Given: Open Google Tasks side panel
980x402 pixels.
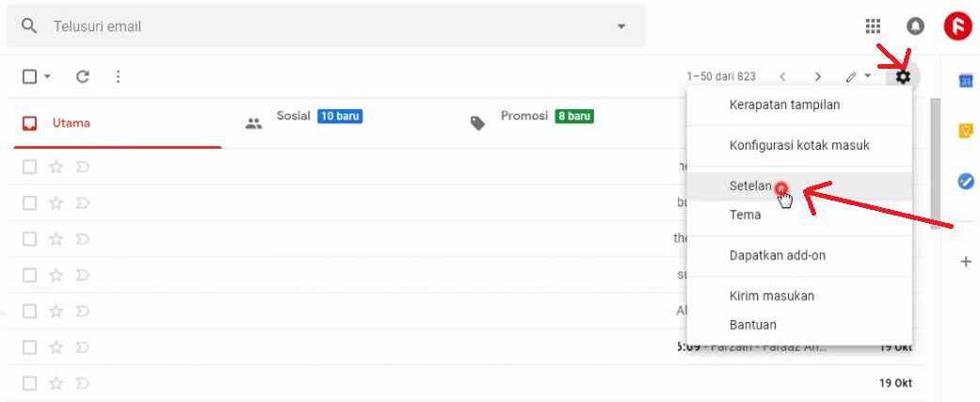Looking at the screenshot, I should pos(965,181).
